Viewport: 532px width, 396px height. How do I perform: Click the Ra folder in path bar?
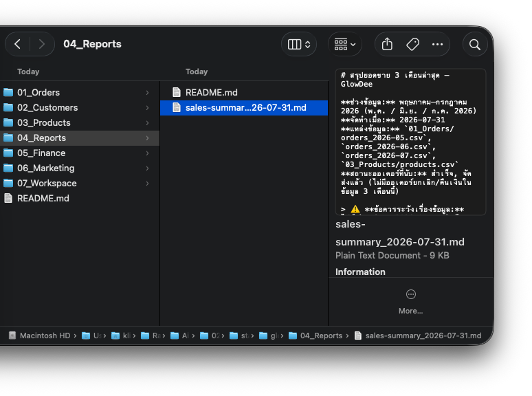pyautogui.click(x=151, y=335)
